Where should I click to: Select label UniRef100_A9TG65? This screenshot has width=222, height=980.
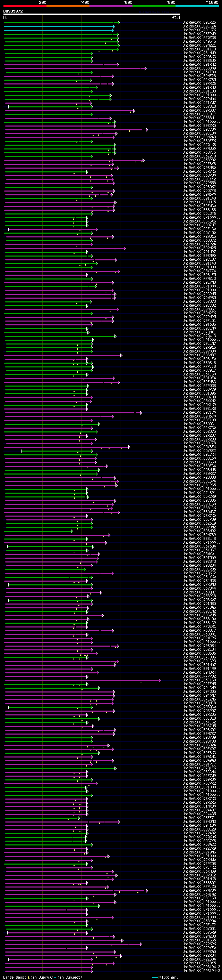pos(199,940)
